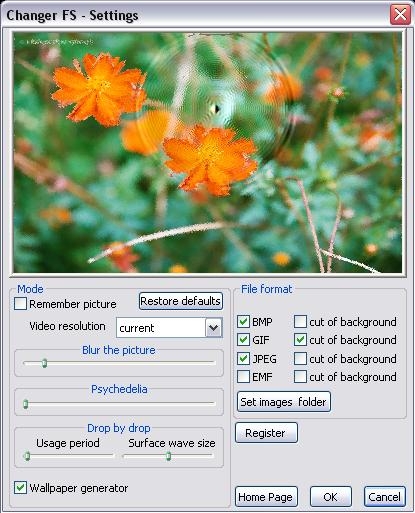Click the Psychedelia slider handle
415x513 pixels.
(x=26, y=404)
